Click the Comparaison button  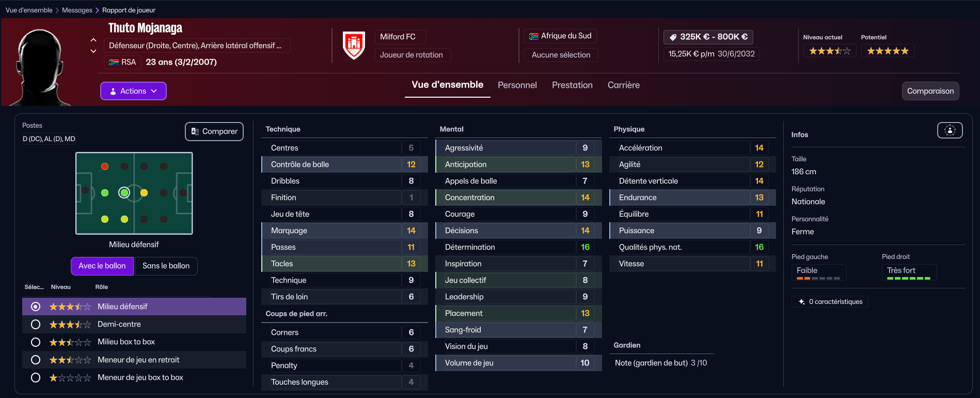click(930, 91)
